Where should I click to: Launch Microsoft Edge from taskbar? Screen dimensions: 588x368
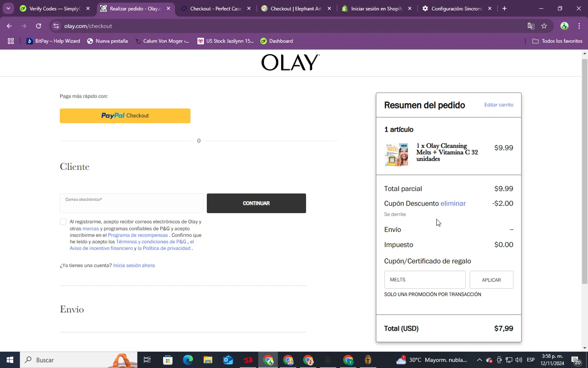click(188, 360)
